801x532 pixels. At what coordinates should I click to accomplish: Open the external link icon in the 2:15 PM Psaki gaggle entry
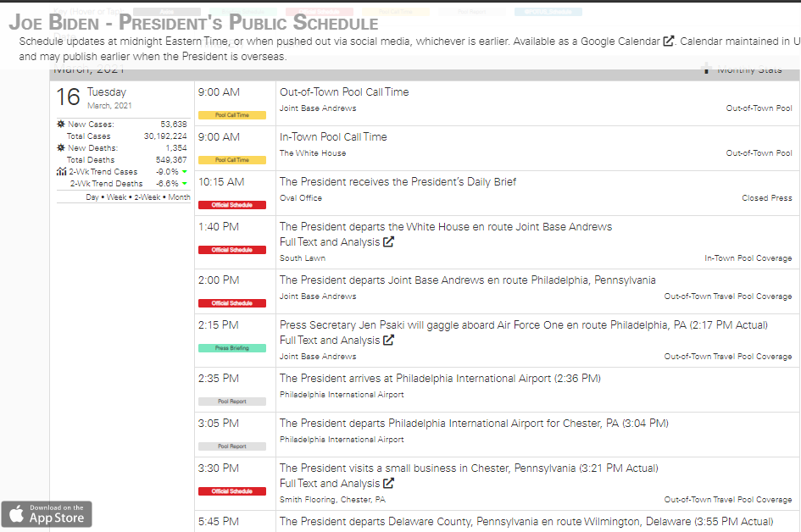[x=389, y=340]
